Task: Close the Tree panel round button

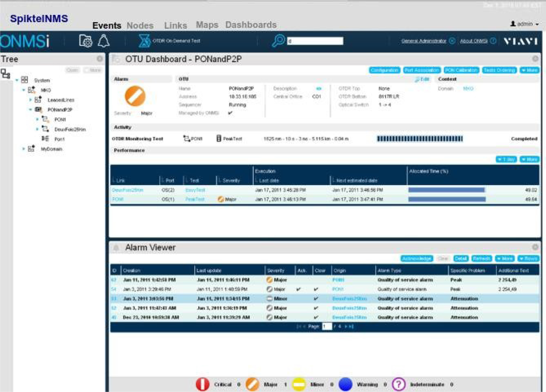Action: (x=100, y=59)
